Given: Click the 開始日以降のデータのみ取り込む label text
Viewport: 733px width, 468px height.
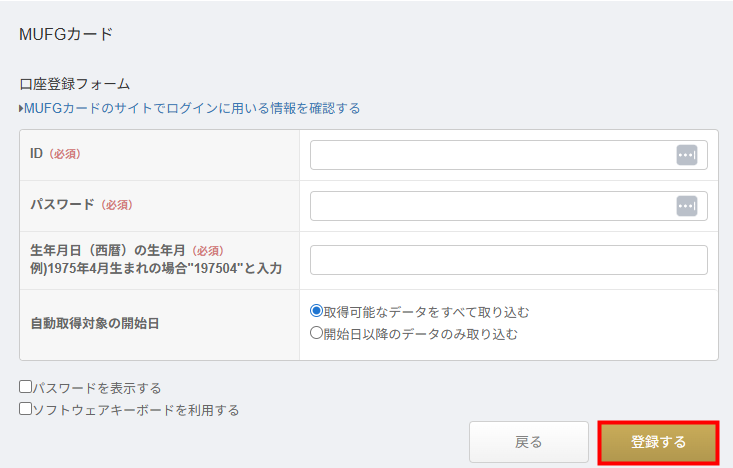Looking at the screenshot, I should point(420,334).
